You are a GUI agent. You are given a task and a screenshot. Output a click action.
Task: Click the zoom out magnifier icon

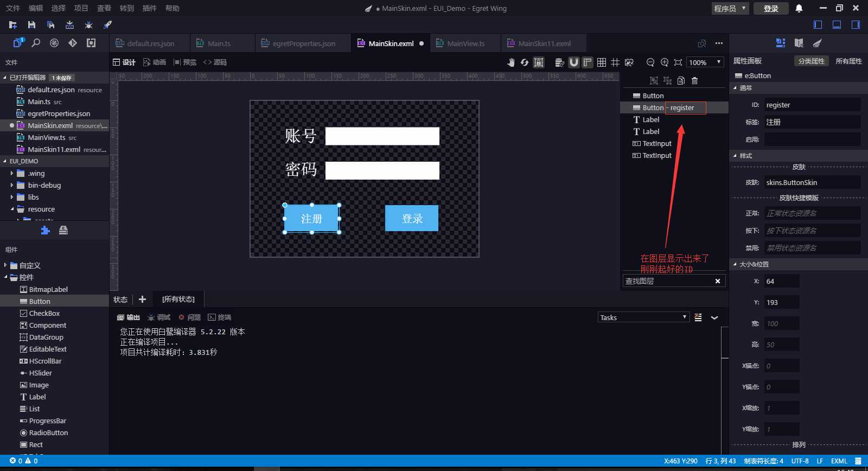pyautogui.click(x=650, y=62)
